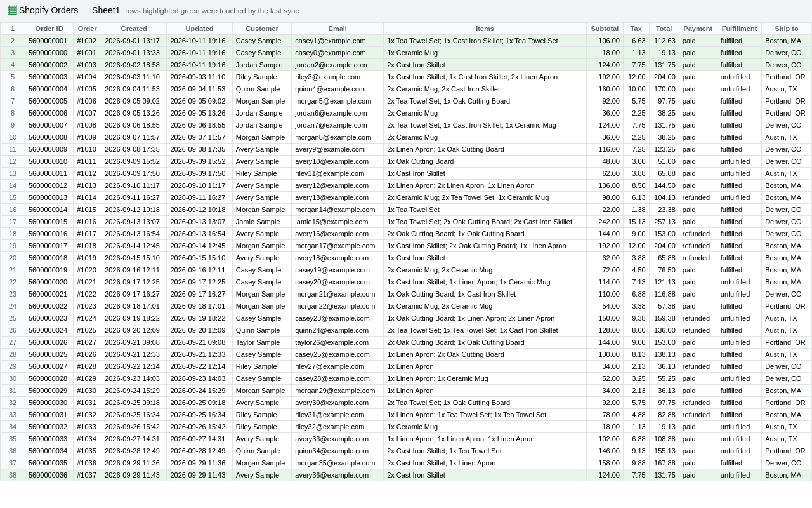Viewport: 812px width, 508px height.
Task: Click customer Quinn Sample for order #1005
Action: coord(262,89)
